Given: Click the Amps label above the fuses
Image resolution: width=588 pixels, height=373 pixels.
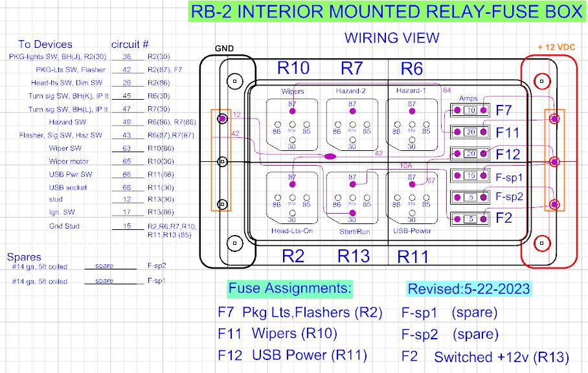Looking at the screenshot, I should [468, 98].
